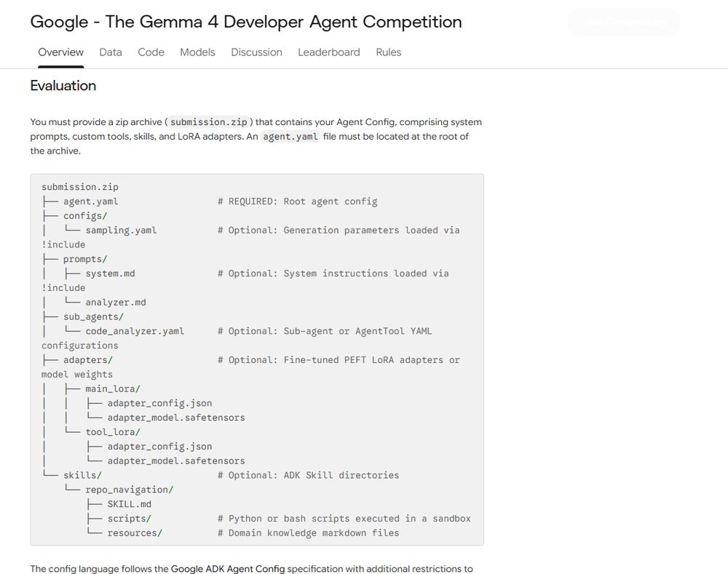Image resolution: width=728 pixels, height=574 pixels.
Task: Click the '# Domain knowledge markdown files' comment
Action: pyautogui.click(x=308, y=533)
